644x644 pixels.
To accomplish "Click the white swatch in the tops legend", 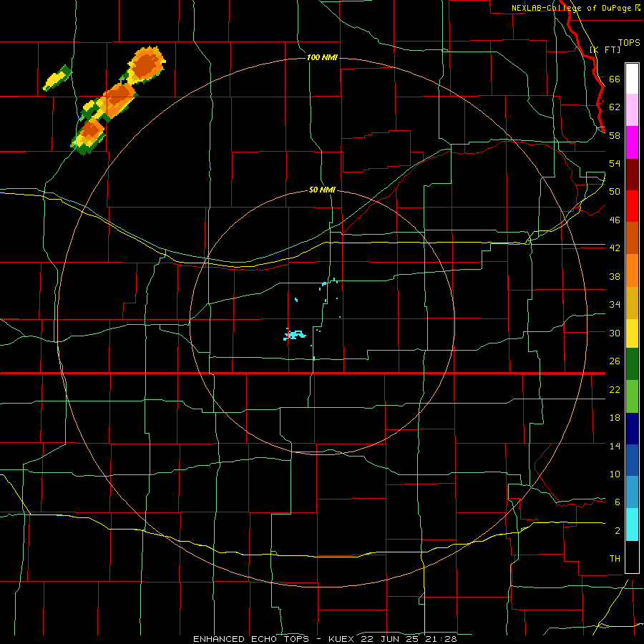I will point(632,79).
